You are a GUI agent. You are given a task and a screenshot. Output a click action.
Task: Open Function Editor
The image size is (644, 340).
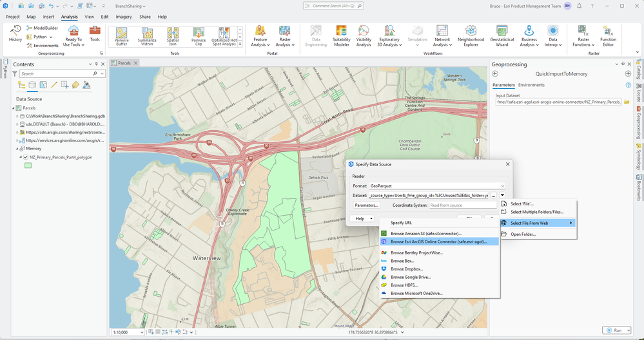(x=608, y=36)
